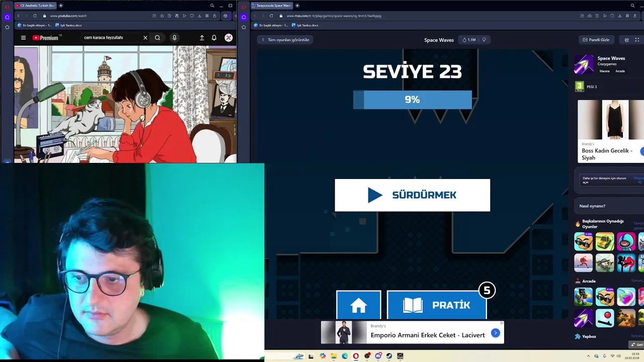This screenshot has width=644, height=362.
Task: Open downloads icon in YouTube window toolbar
Action: (x=199, y=16)
